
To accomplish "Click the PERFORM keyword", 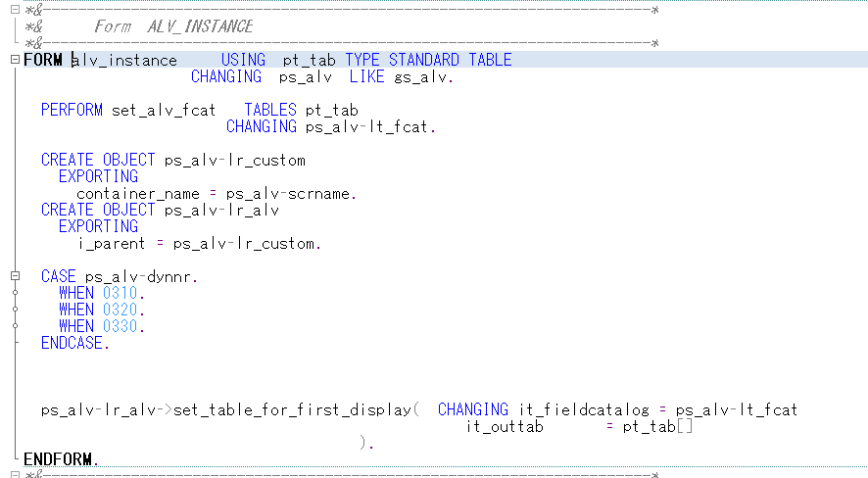I will pos(72,110).
